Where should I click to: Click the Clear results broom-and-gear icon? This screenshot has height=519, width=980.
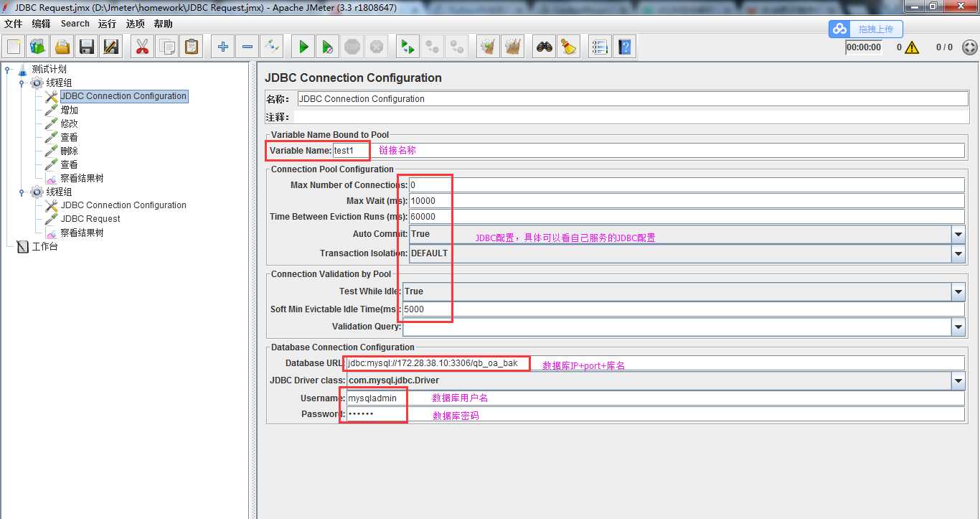tap(488, 47)
